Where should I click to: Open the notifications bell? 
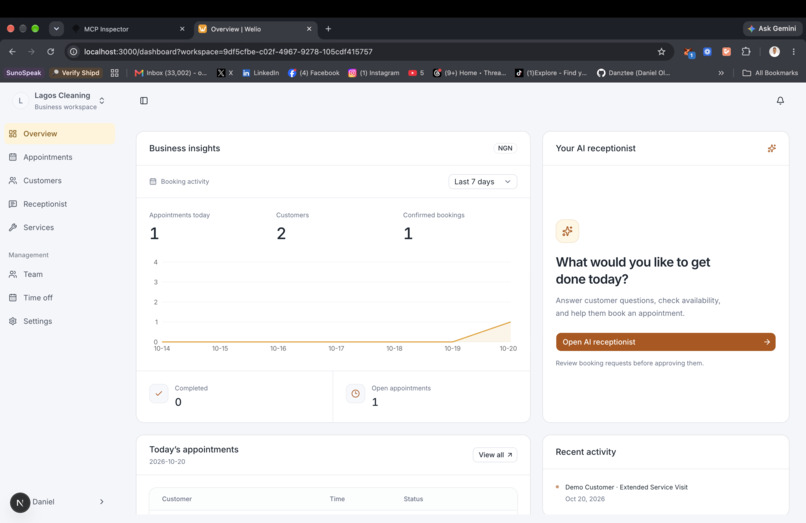tap(780, 101)
